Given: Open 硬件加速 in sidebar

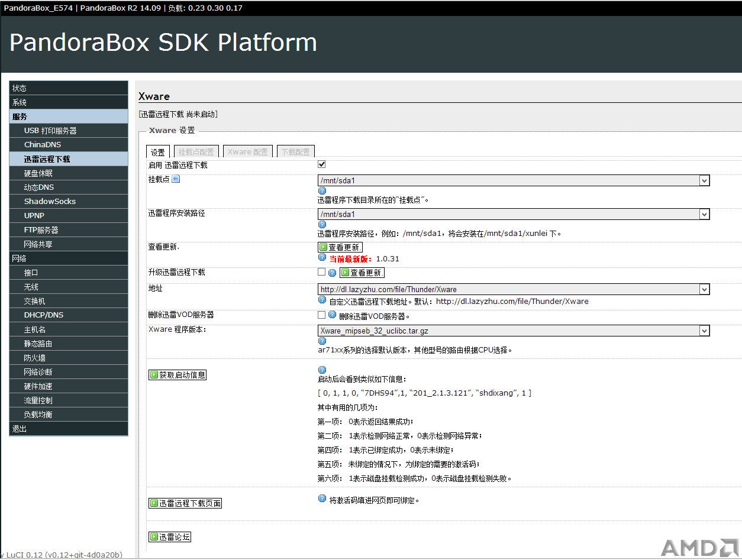Looking at the screenshot, I should (69, 386).
